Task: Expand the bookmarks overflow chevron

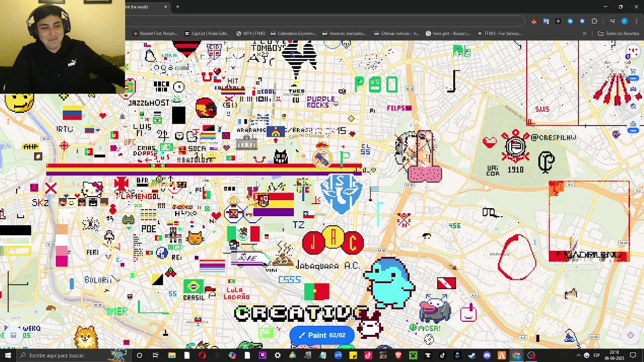Action: point(584,34)
